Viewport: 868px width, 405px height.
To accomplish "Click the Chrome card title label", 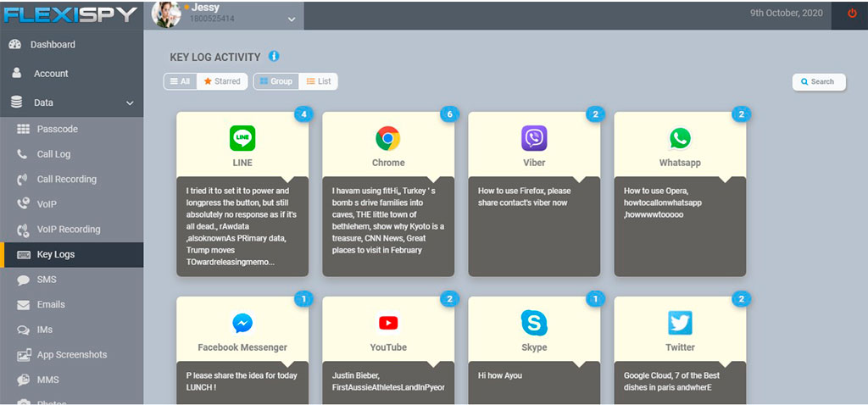I will point(388,163).
